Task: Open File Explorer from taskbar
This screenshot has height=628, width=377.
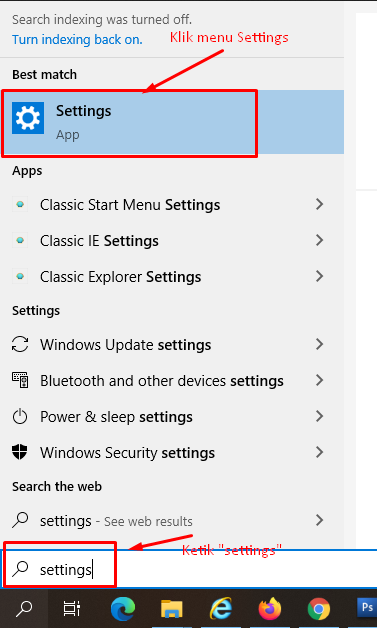Action: click(x=171, y=609)
